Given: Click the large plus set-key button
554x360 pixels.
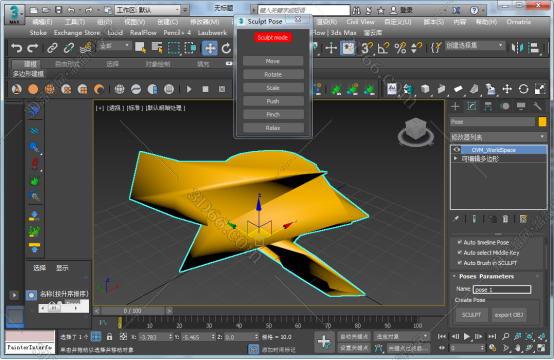Looking at the screenshot, I should pos(324,342).
